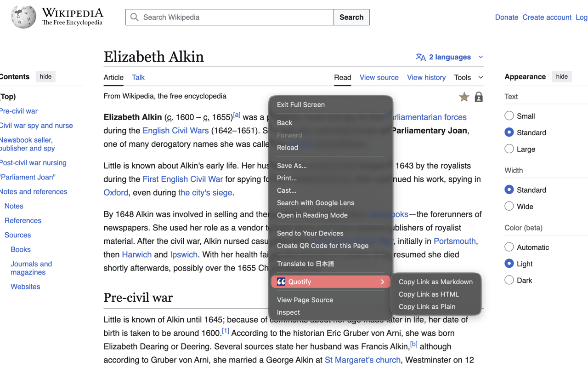
Task: Select the Large text size option
Action: (x=509, y=149)
